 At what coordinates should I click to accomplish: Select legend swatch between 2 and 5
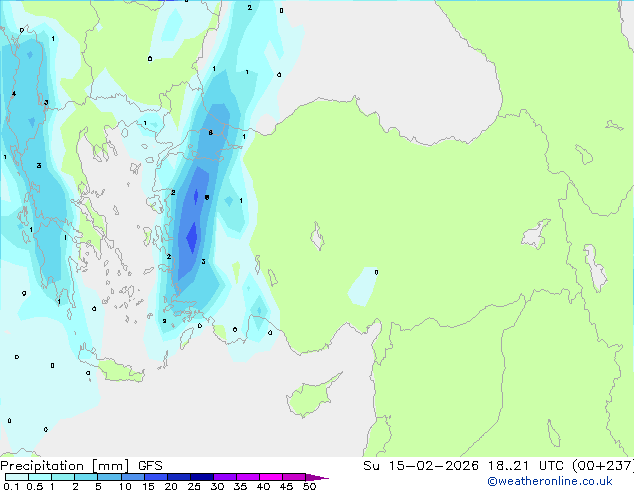tap(86, 477)
